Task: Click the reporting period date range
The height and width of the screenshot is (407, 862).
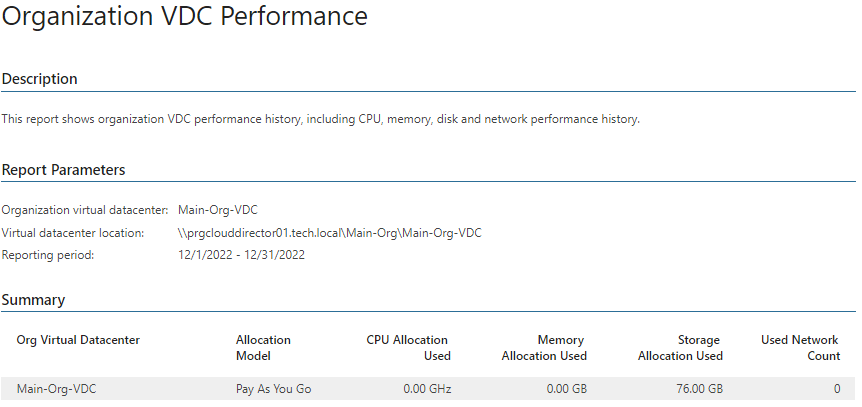Action: [x=241, y=255]
